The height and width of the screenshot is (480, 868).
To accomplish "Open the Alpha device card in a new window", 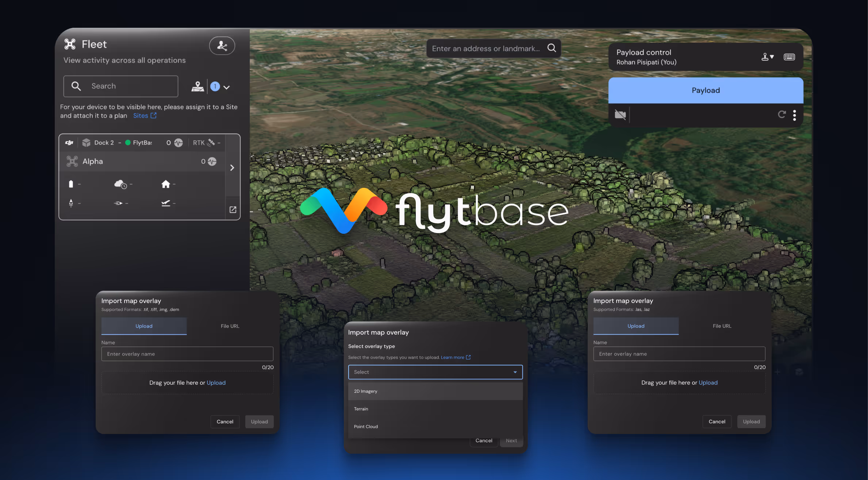I will click(233, 210).
